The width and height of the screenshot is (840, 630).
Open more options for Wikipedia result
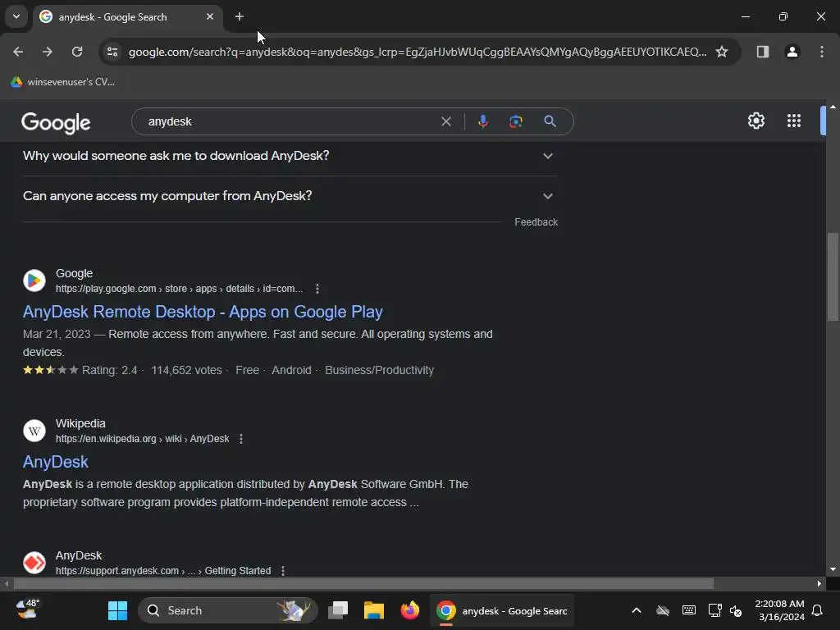241,439
